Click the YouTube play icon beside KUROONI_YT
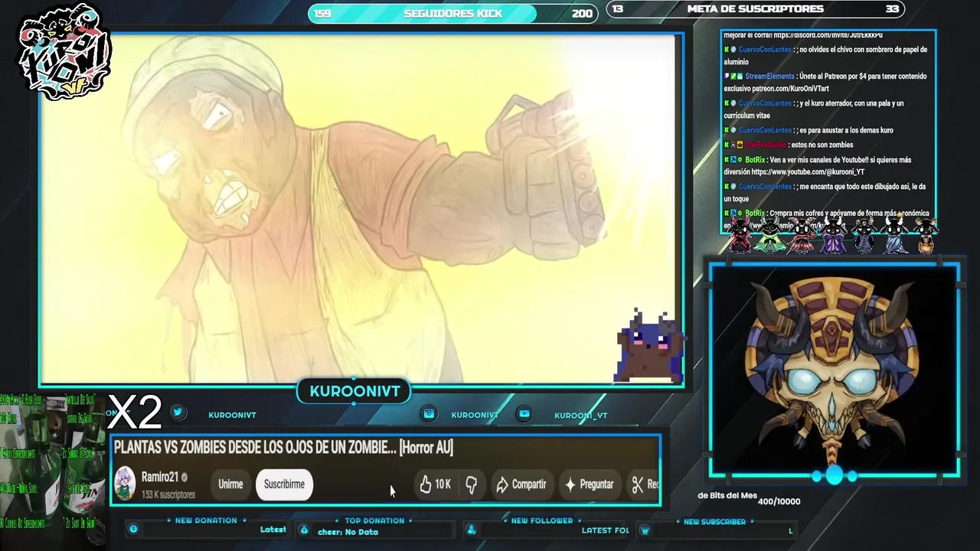Image resolution: width=980 pixels, height=551 pixels. [x=524, y=414]
